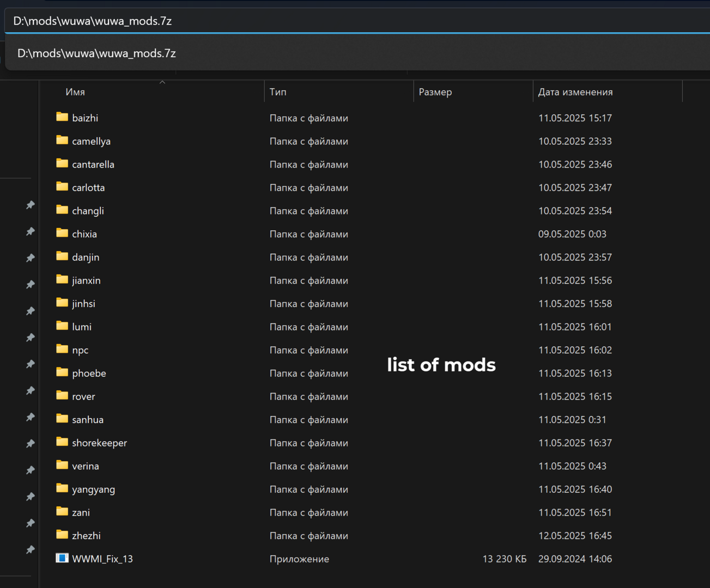Sort by the Дата изменения column header

click(x=575, y=92)
